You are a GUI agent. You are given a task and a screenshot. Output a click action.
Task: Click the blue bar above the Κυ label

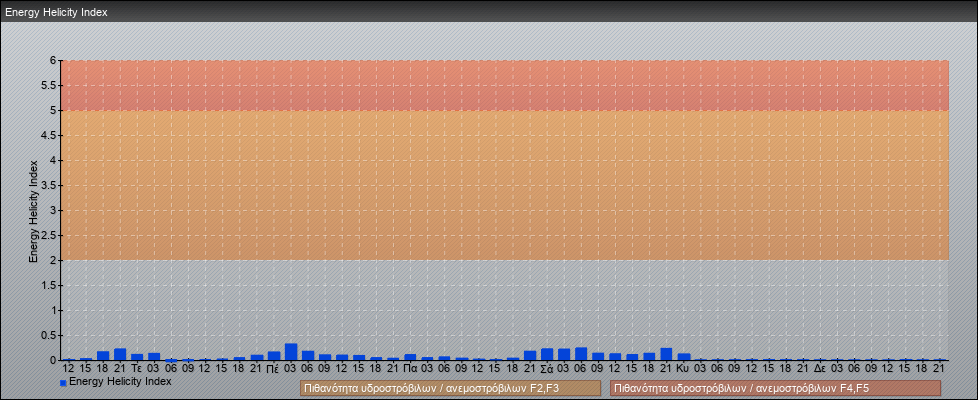click(684, 357)
